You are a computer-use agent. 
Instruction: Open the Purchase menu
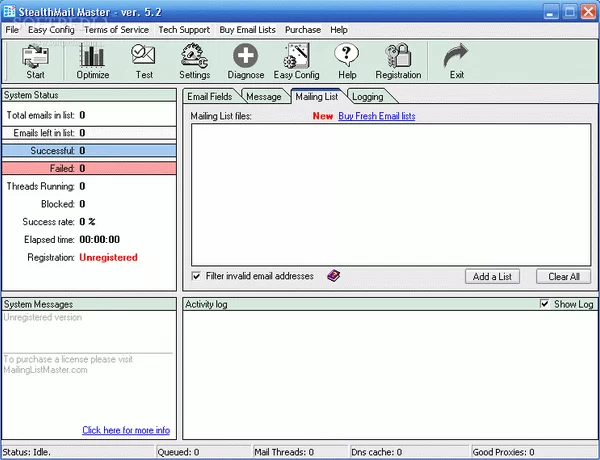(x=303, y=30)
